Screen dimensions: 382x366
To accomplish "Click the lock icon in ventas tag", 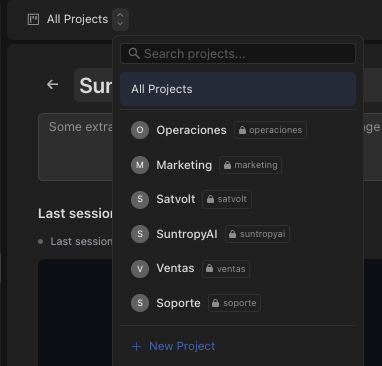I will click(x=209, y=268).
